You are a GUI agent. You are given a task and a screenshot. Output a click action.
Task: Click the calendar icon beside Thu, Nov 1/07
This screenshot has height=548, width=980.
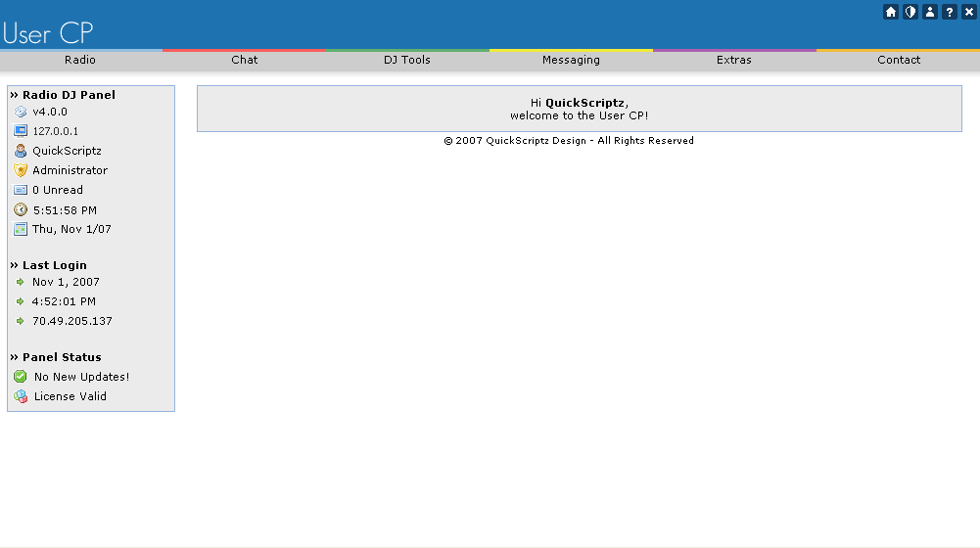point(21,229)
